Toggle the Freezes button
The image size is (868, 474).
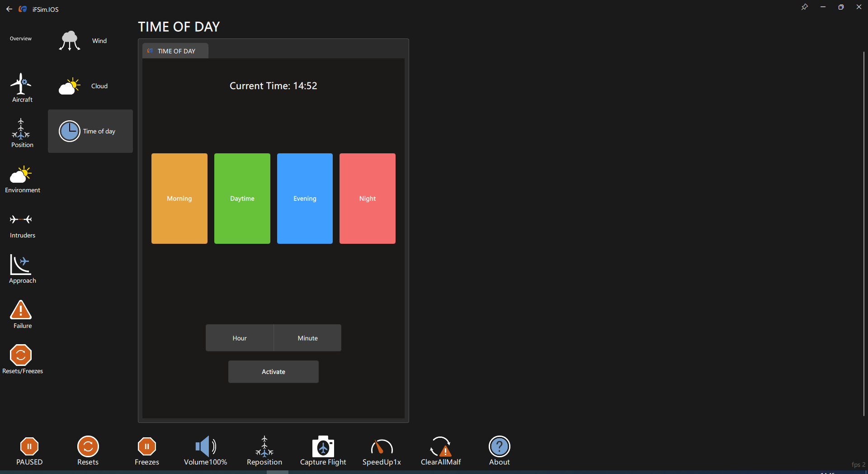(147, 447)
